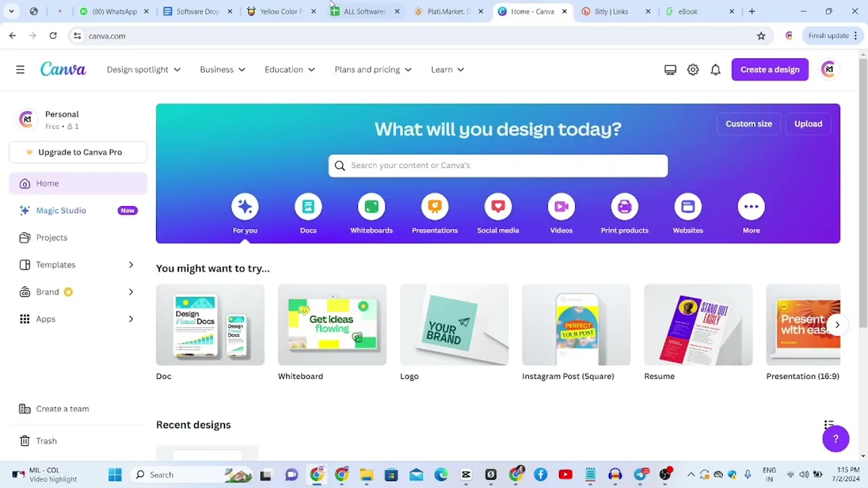Expand the Education dropdown menu
The width and height of the screenshot is (868, 488).
click(290, 69)
